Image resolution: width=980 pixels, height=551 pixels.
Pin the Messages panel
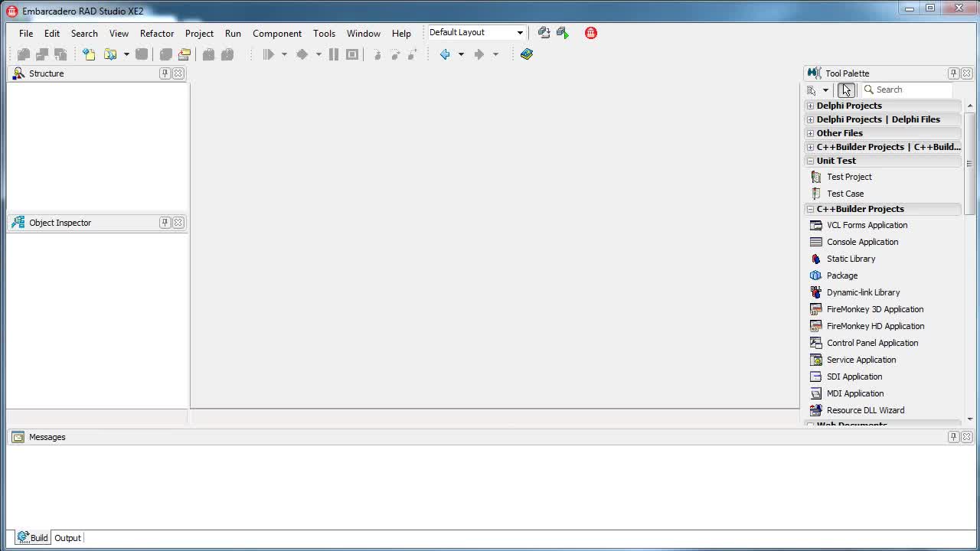[x=953, y=437]
